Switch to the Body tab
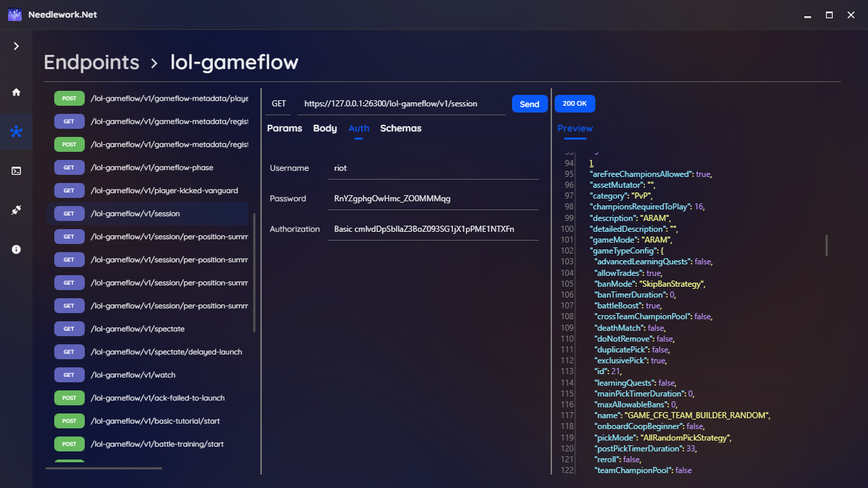The height and width of the screenshot is (488, 868). (x=324, y=128)
